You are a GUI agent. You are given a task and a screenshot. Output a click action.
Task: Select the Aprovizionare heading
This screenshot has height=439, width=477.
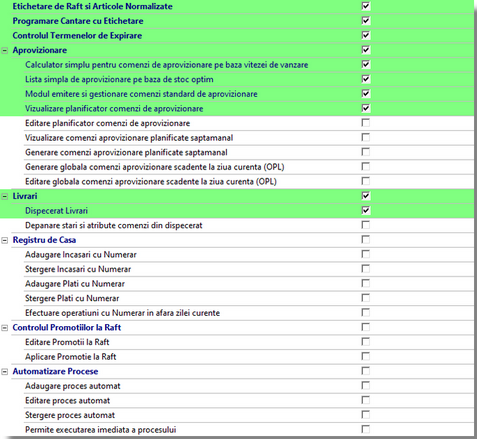(x=40, y=50)
